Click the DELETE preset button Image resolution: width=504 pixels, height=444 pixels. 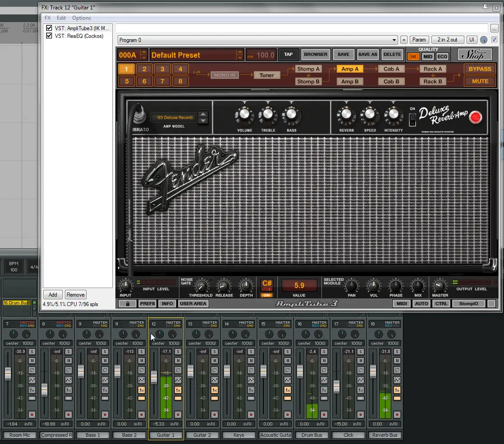coord(392,55)
